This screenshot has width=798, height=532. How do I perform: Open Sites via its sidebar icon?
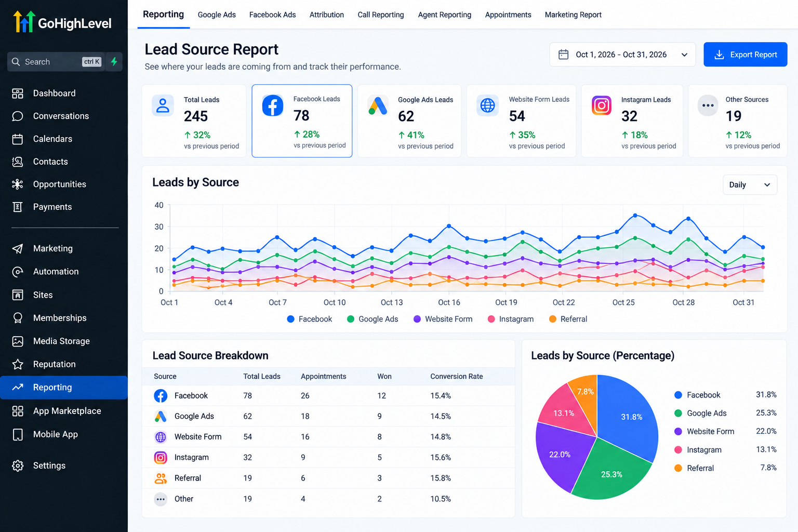coord(18,295)
